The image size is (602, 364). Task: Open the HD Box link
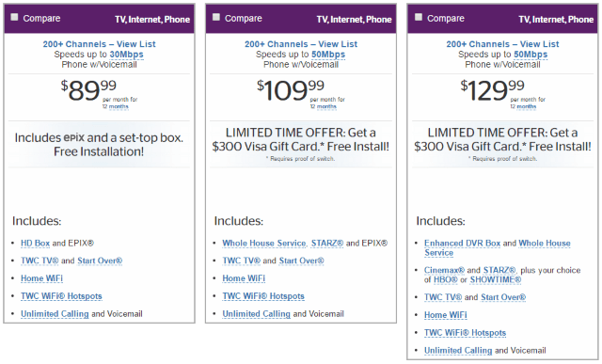[36, 243]
